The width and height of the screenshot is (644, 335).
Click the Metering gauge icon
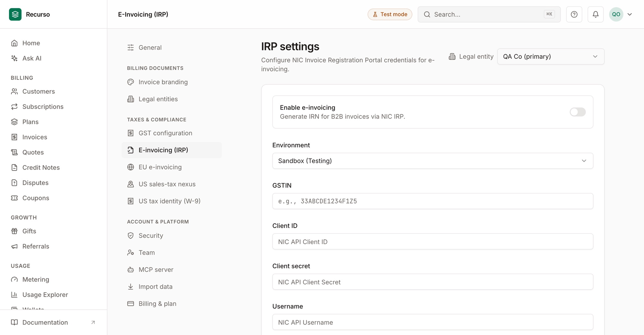(14, 279)
